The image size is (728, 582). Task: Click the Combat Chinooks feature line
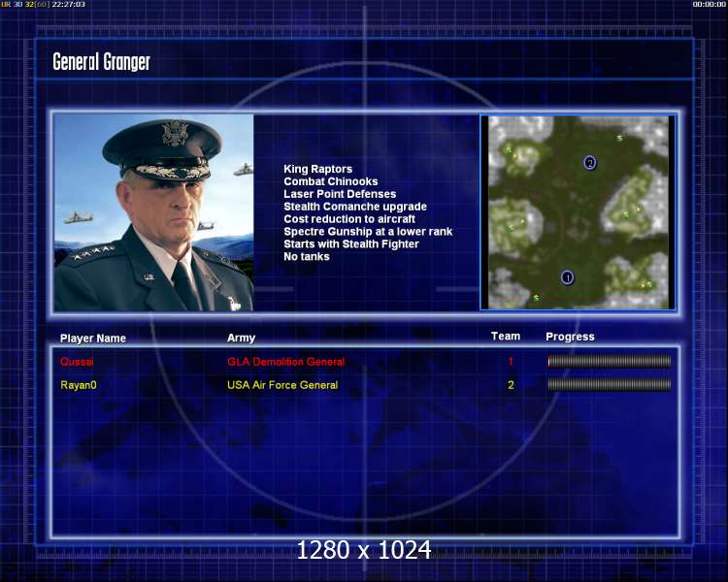pos(331,181)
